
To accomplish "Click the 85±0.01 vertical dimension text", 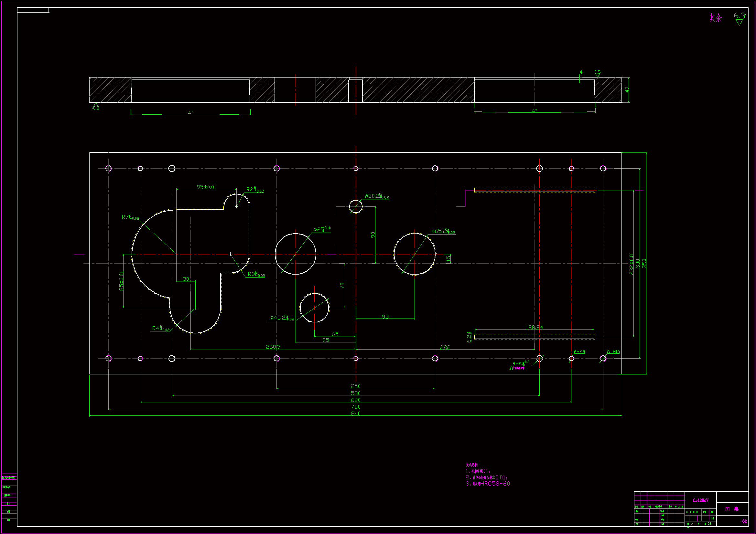I will tap(121, 281).
